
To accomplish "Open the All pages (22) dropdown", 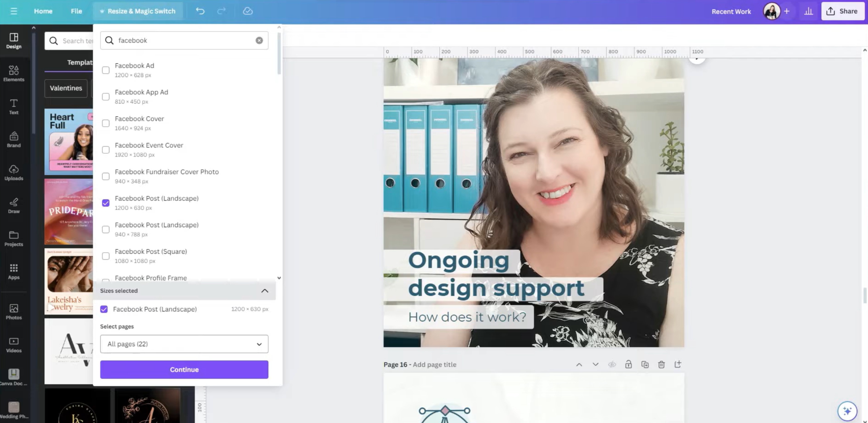I will click(184, 344).
